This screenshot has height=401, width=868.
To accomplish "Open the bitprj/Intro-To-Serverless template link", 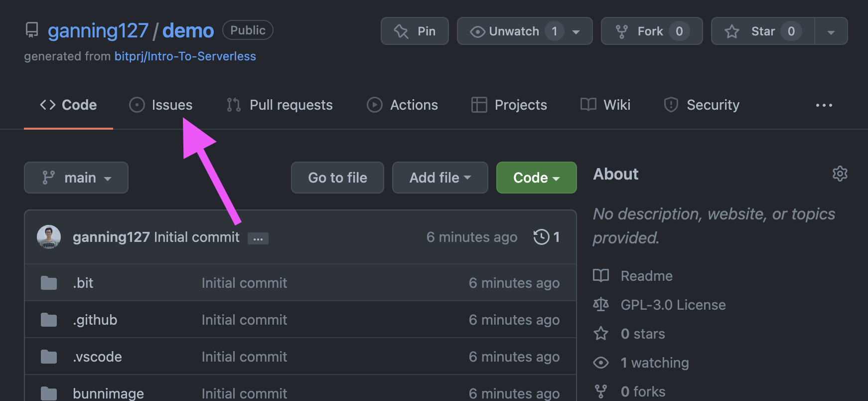I will coord(185,56).
